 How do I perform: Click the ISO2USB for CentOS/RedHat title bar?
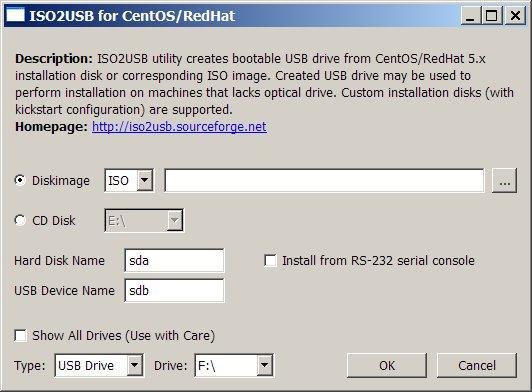click(x=238, y=16)
